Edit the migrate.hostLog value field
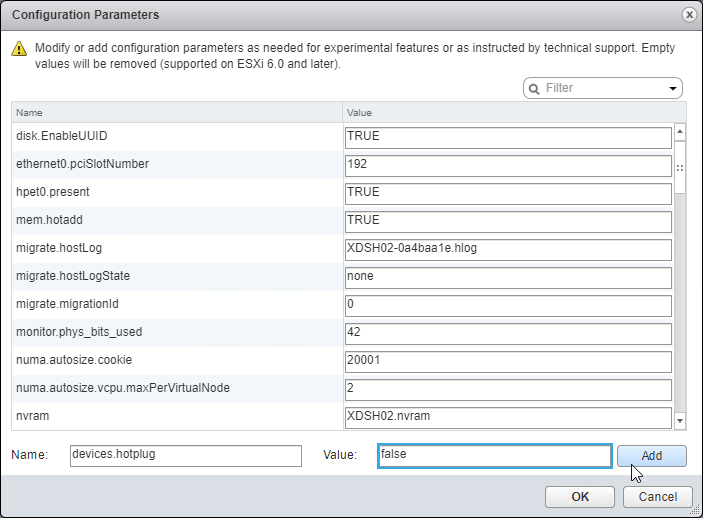Viewport: 703px width, 518px height. coord(507,248)
